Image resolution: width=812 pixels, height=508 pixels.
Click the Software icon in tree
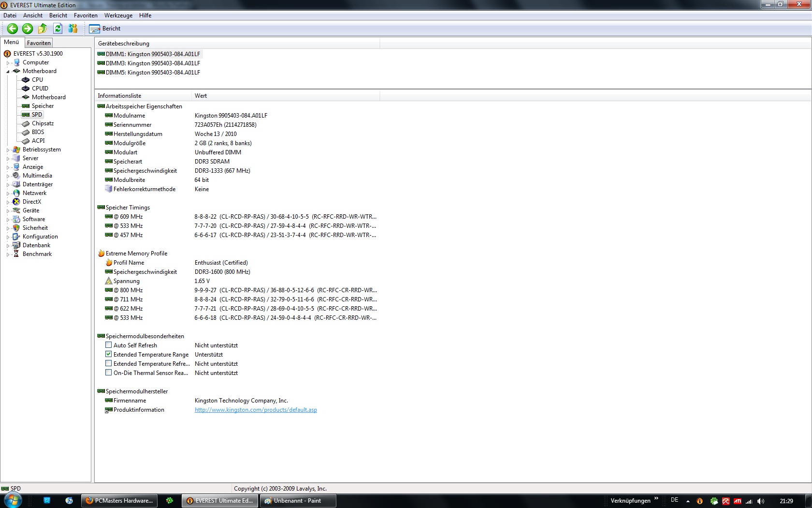(x=16, y=219)
